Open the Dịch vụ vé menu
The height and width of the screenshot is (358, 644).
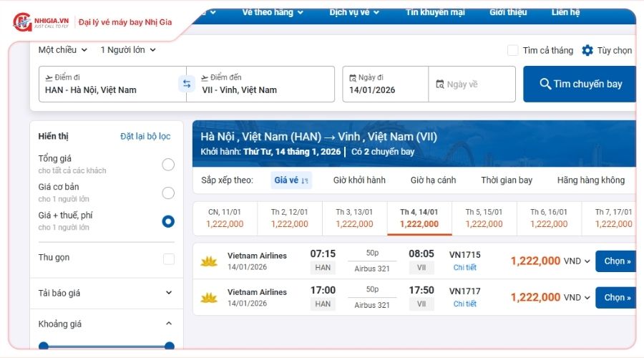coord(354,12)
